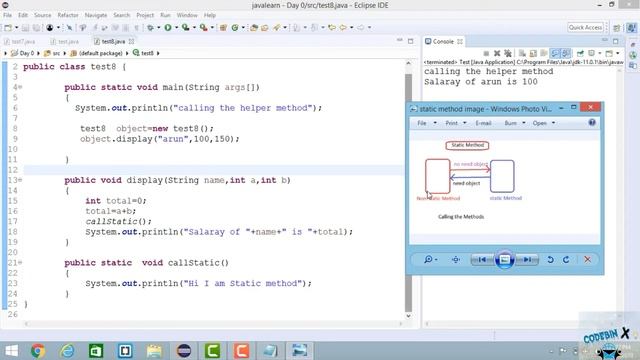The image size is (640, 360).
Task: Open the Open Perspective icon near Quick Access
Action: click(617, 28)
